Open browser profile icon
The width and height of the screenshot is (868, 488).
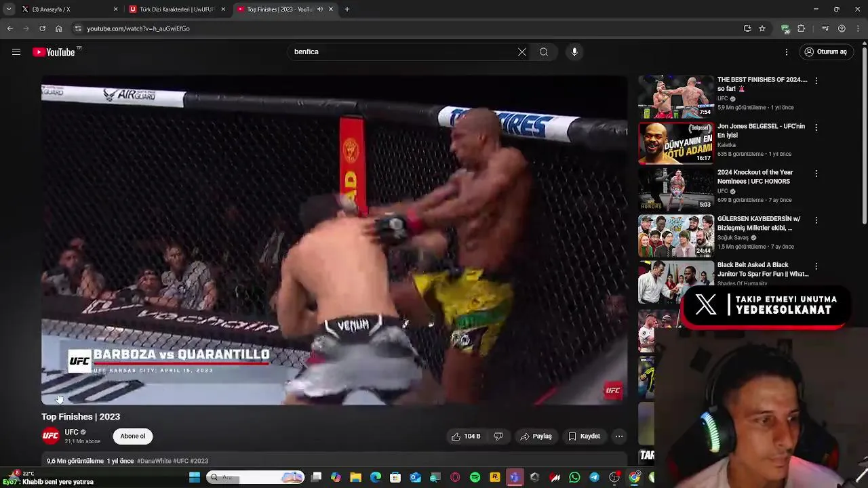[x=842, y=28]
